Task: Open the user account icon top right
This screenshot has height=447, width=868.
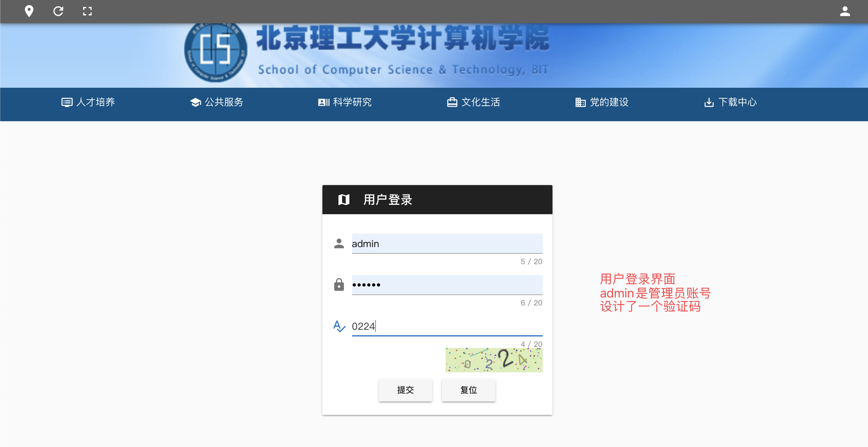Action: [x=845, y=11]
